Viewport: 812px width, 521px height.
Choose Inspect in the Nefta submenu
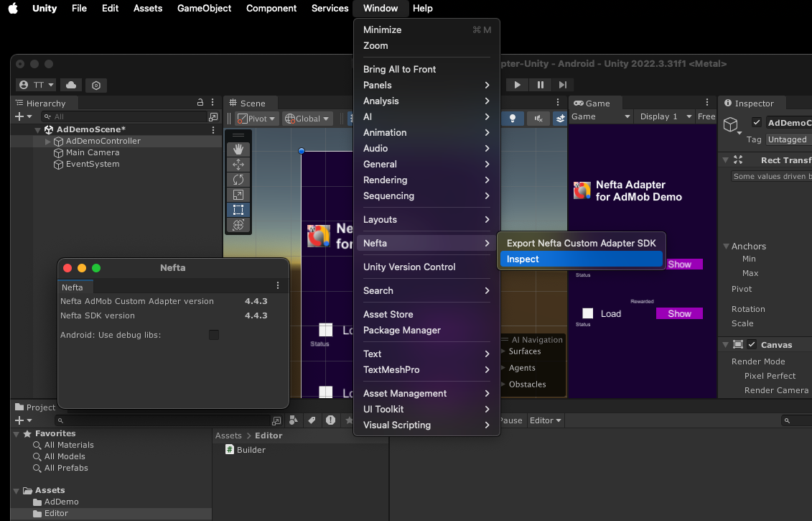point(581,259)
